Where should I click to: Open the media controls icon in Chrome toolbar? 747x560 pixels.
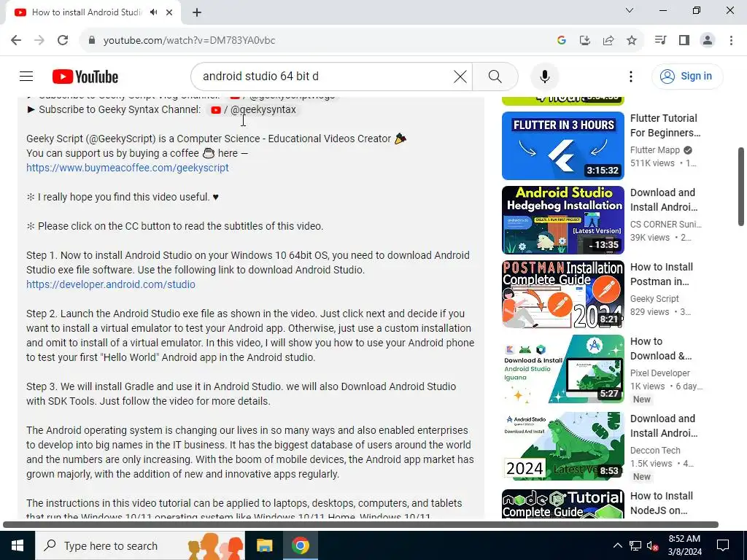pyautogui.click(x=660, y=41)
